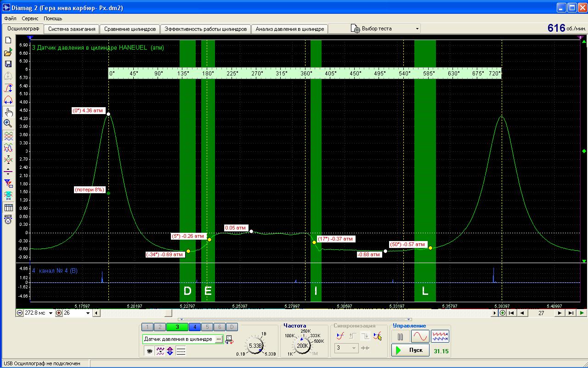The image size is (588, 368).
Task: Save with the floppy disk icon
Action: click(x=8, y=64)
